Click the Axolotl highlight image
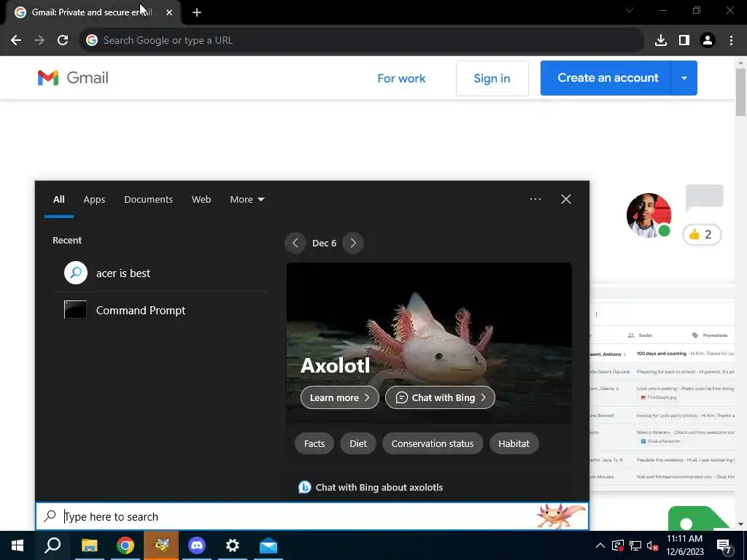 coord(429,343)
